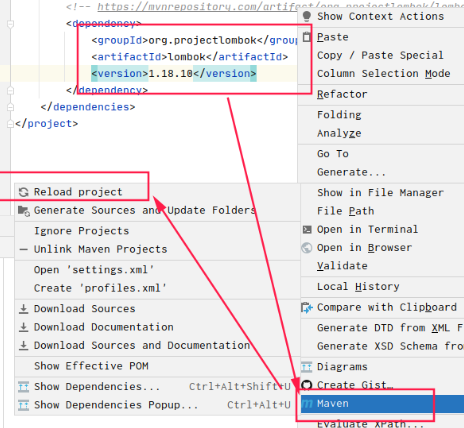Click the closing </dependencies> tag
464x428 pixels.
click(x=88, y=107)
